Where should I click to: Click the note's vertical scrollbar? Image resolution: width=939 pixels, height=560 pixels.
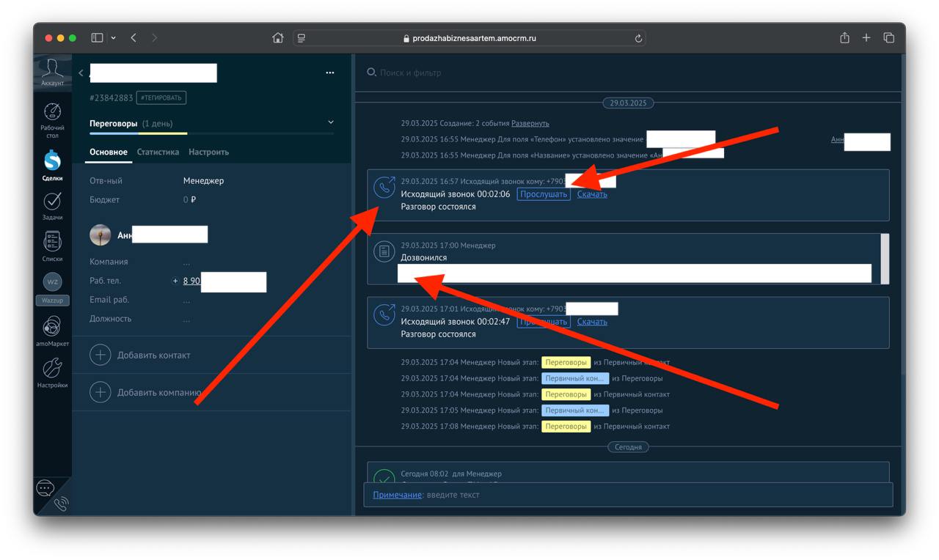point(885,259)
